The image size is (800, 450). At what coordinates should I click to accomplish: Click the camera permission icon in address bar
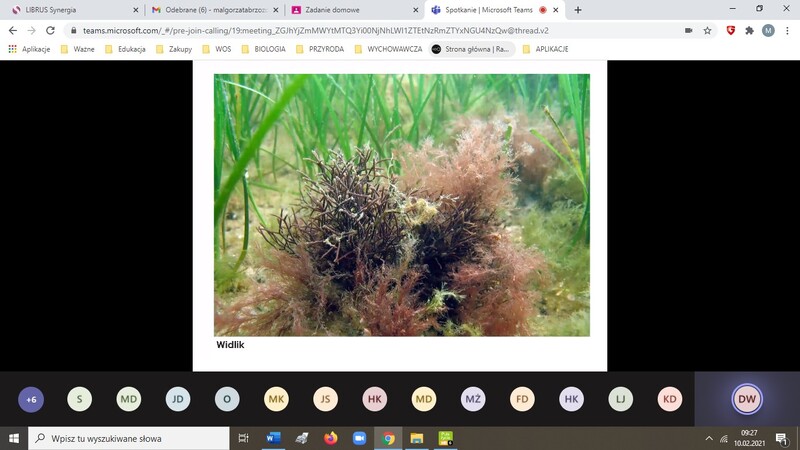(688, 30)
